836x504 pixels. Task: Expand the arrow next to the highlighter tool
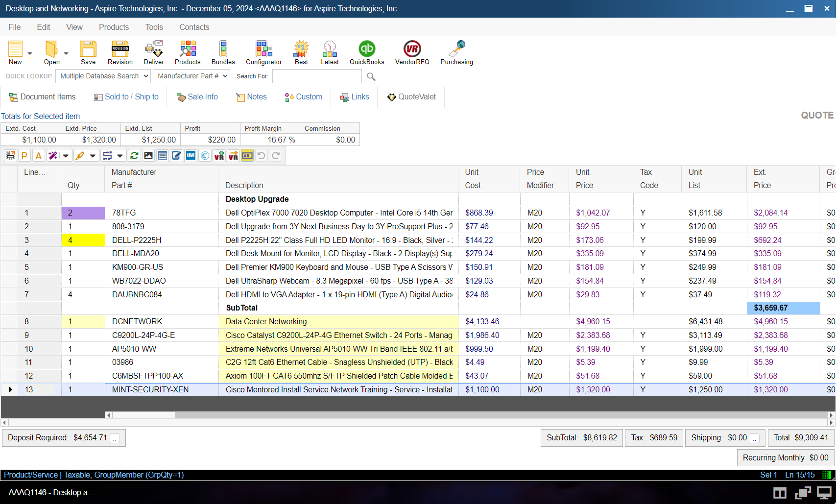click(93, 156)
